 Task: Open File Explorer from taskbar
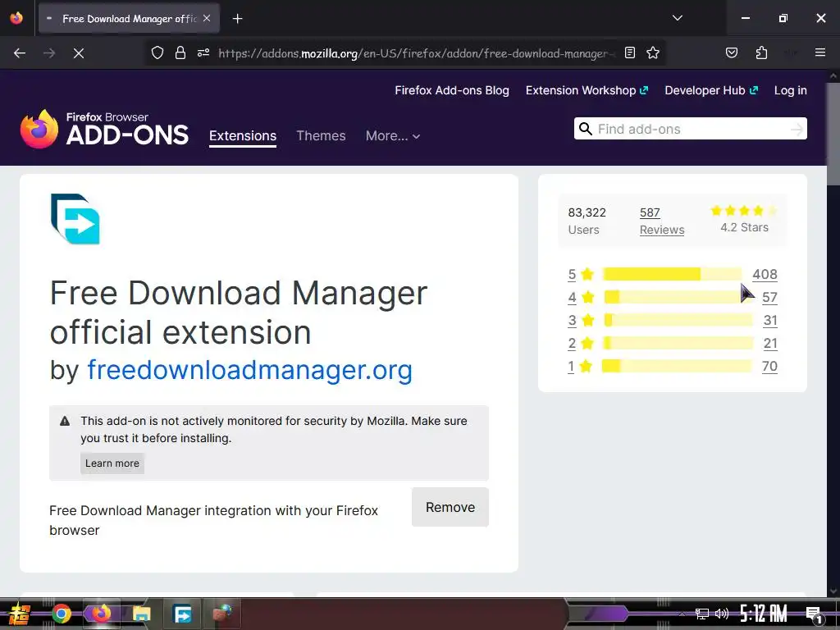coord(142,614)
